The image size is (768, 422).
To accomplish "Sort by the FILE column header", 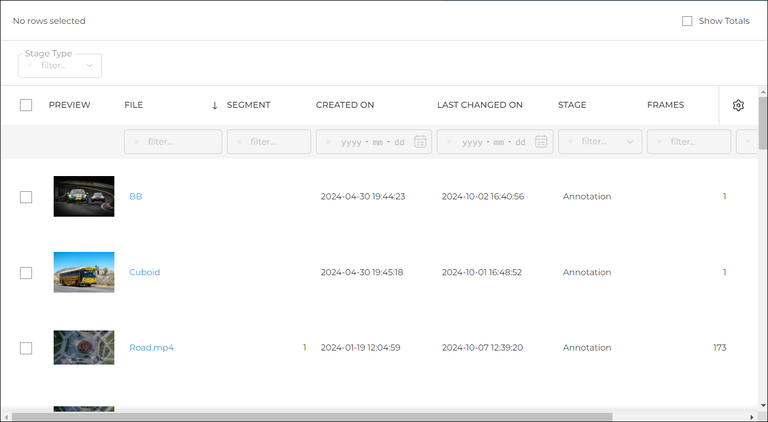I will 134,105.
